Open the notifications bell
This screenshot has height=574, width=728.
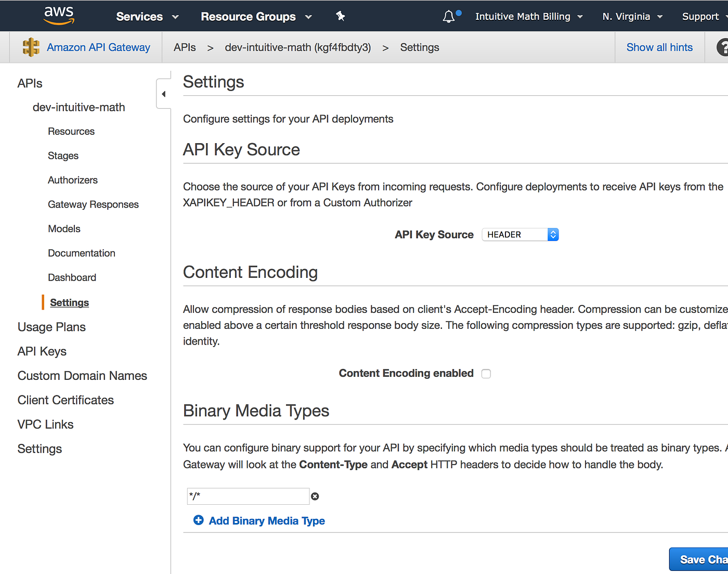(x=448, y=16)
